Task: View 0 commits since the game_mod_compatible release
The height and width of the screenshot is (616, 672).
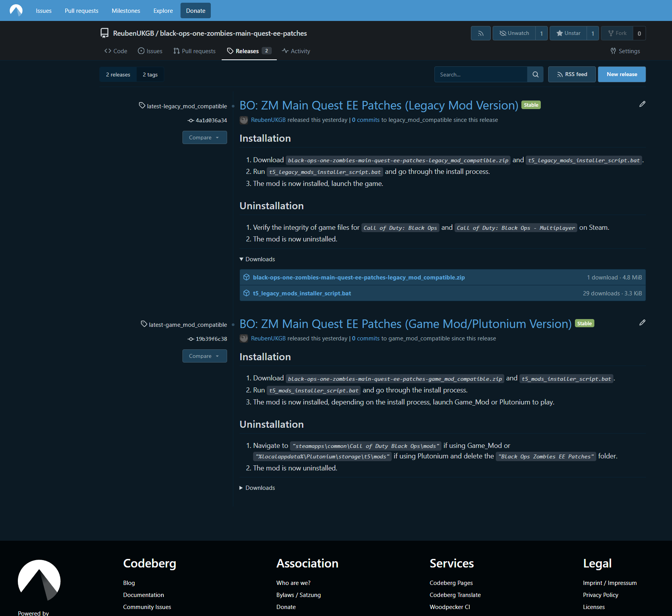Action: pyautogui.click(x=366, y=338)
